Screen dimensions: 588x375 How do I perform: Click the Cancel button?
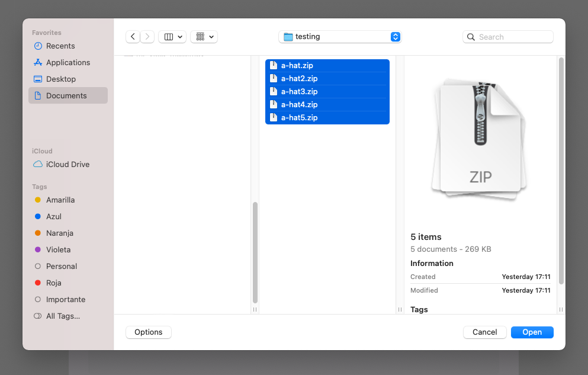coord(484,332)
